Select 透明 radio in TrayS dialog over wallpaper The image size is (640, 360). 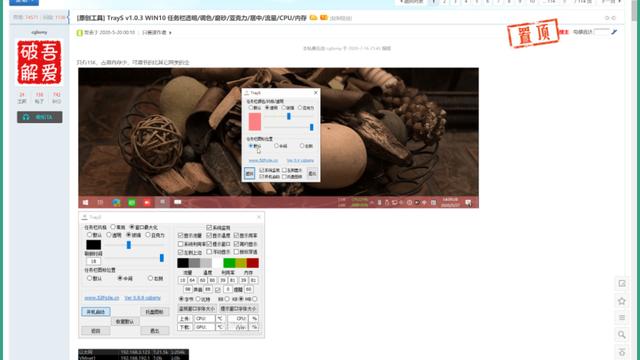tap(267, 107)
